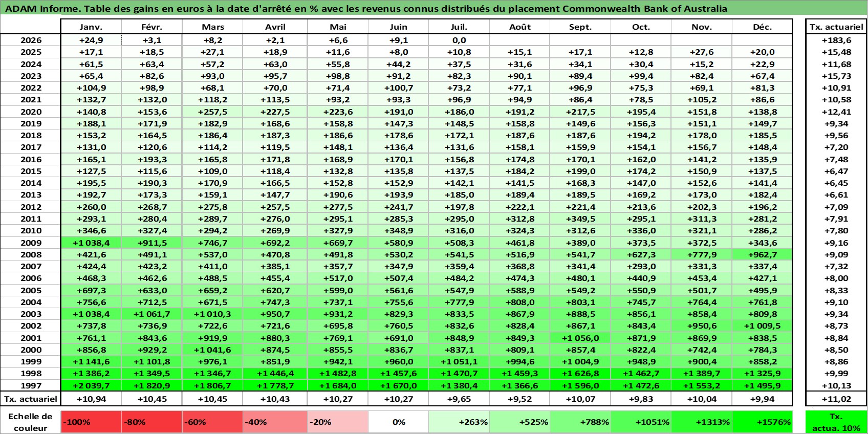Select the 'Mai' column header
Image resolution: width=868 pixels, height=434 pixels.
point(338,27)
